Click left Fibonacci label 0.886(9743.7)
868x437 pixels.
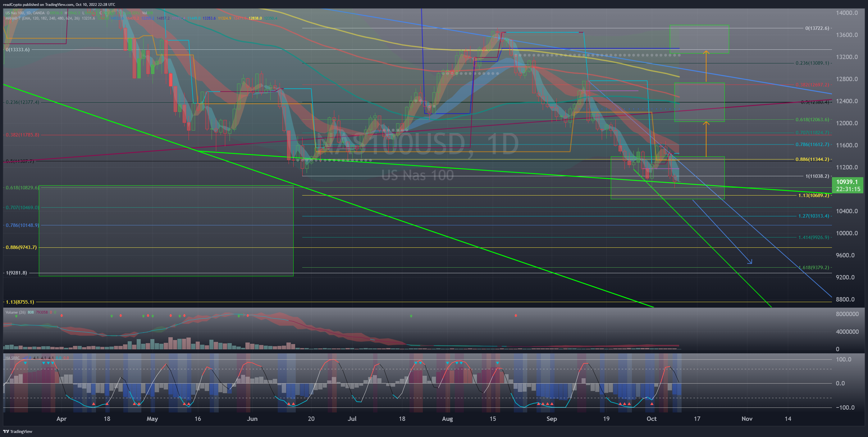pos(21,247)
